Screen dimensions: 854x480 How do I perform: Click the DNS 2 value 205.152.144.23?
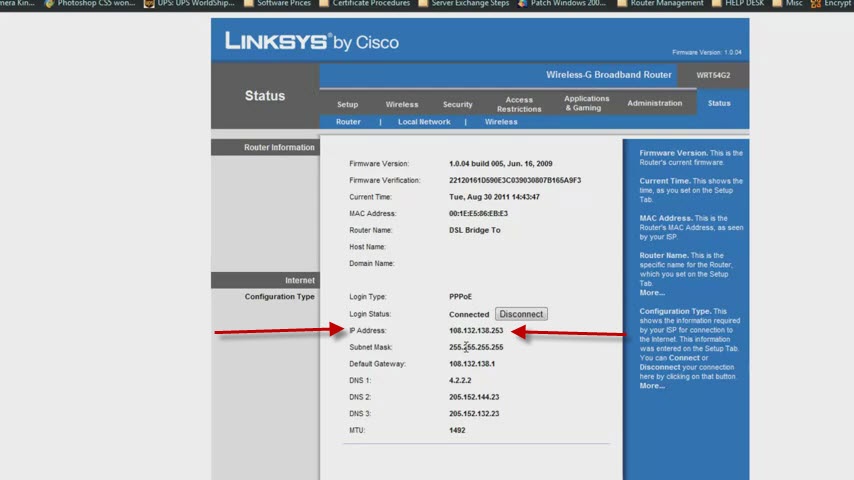(474, 397)
